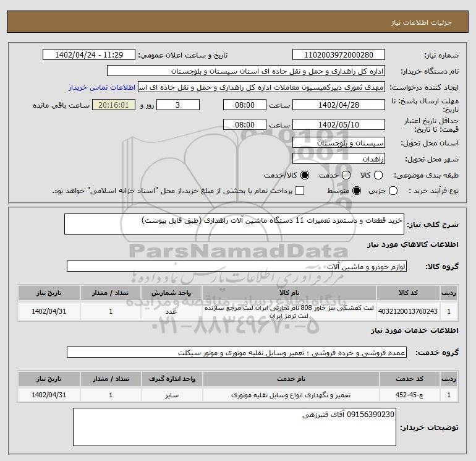Toggle the Islamic treasury payment checkbox

(300, 191)
